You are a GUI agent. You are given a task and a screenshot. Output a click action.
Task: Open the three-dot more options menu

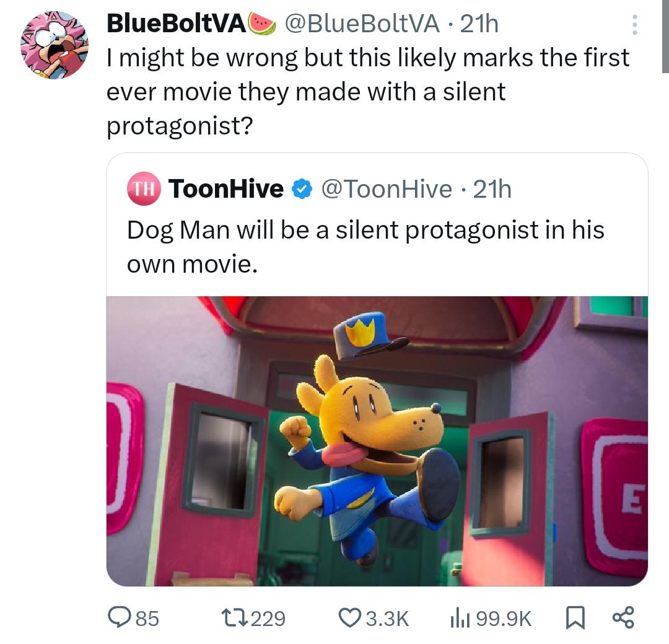633,25
